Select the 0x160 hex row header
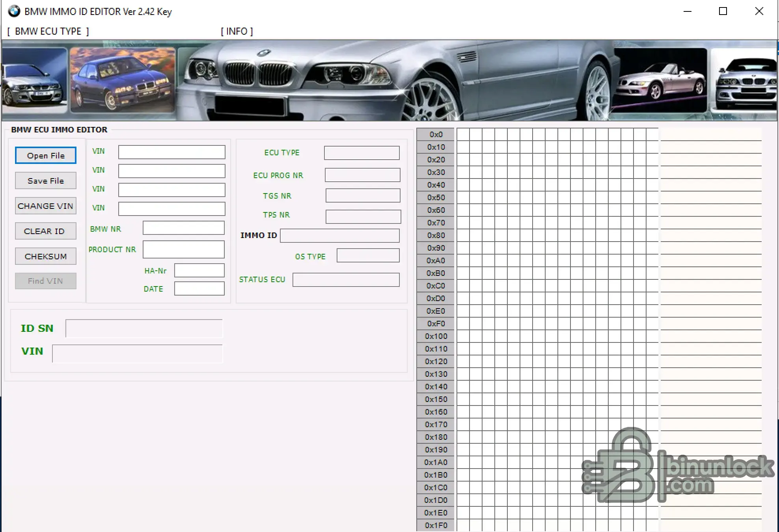Viewport: 779px width, 532px height. pos(436,412)
